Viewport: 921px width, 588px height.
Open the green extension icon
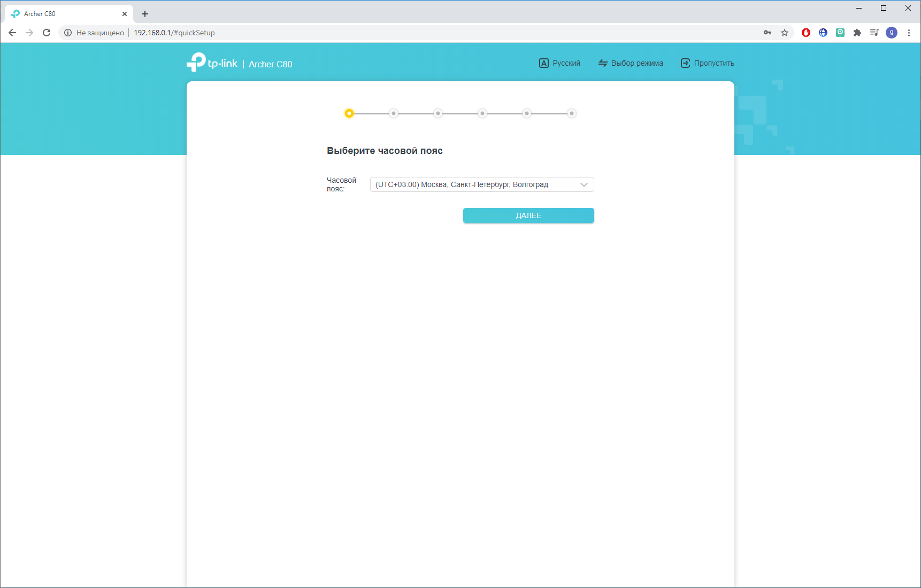tap(840, 33)
